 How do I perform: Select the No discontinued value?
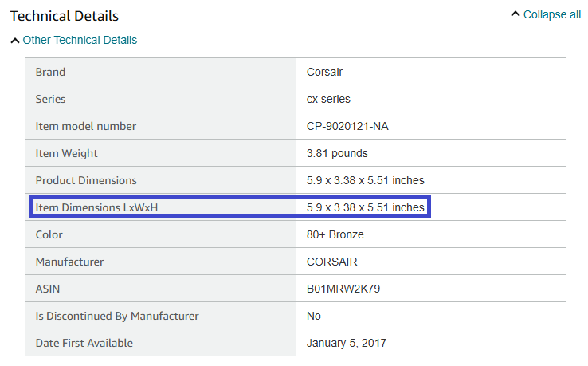pyautogui.click(x=314, y=316)
